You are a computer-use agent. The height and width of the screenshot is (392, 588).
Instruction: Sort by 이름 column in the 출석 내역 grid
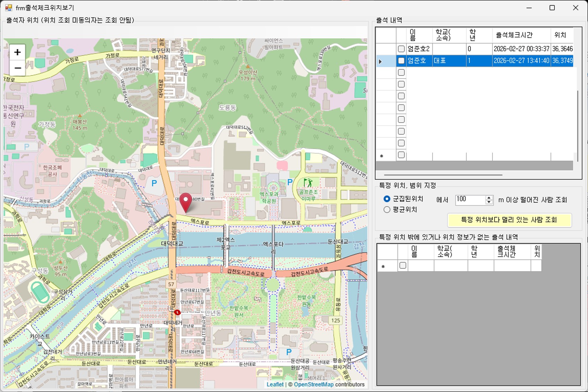tap(419, 35)
